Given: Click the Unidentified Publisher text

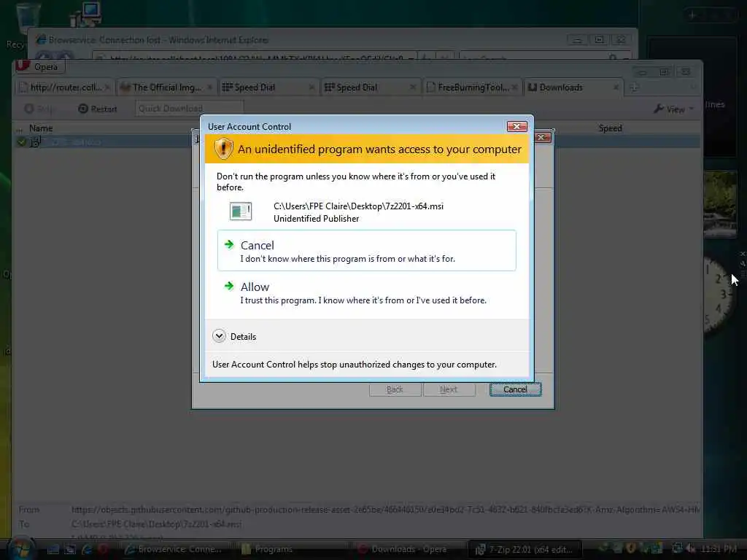Looking at the screenshot, I should (x=317, y=219).
